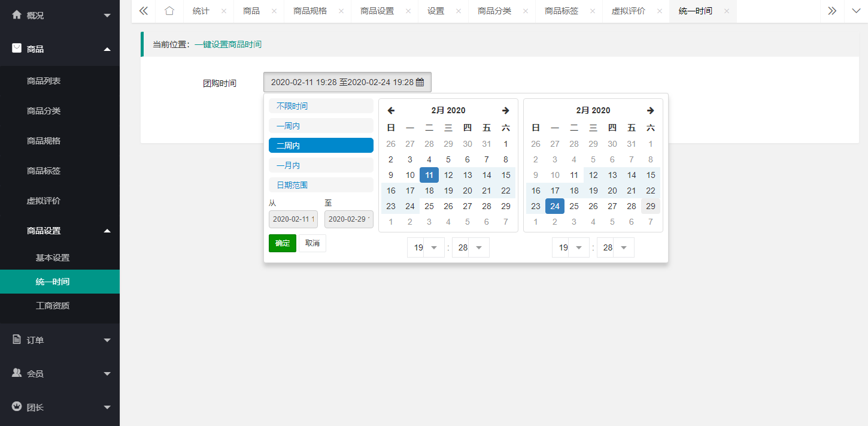868x426 pixels.
Task: Go to next month on right calendar
Action: click(x=651, y=110)
